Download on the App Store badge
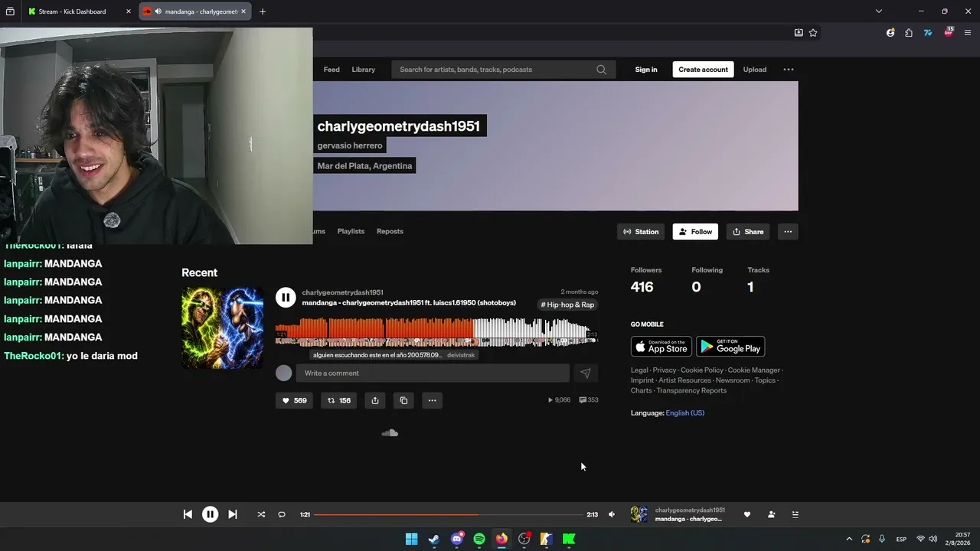980x551 pixels. 661,347
